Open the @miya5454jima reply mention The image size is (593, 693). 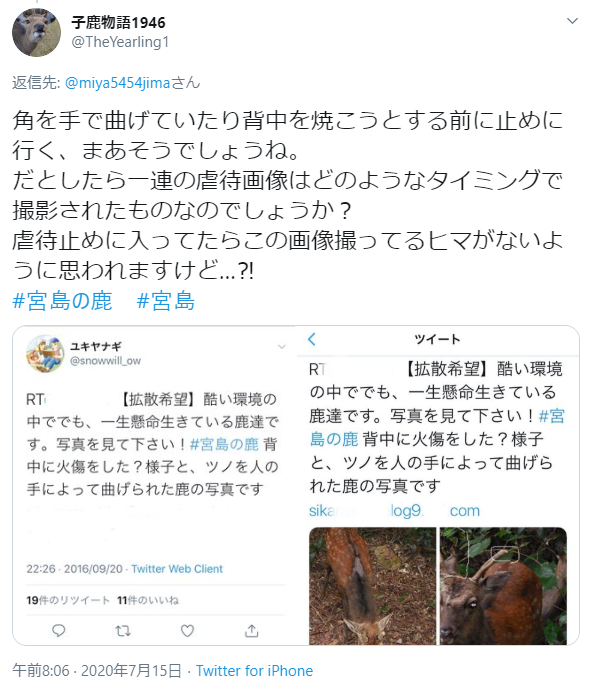tap(118, 83)
